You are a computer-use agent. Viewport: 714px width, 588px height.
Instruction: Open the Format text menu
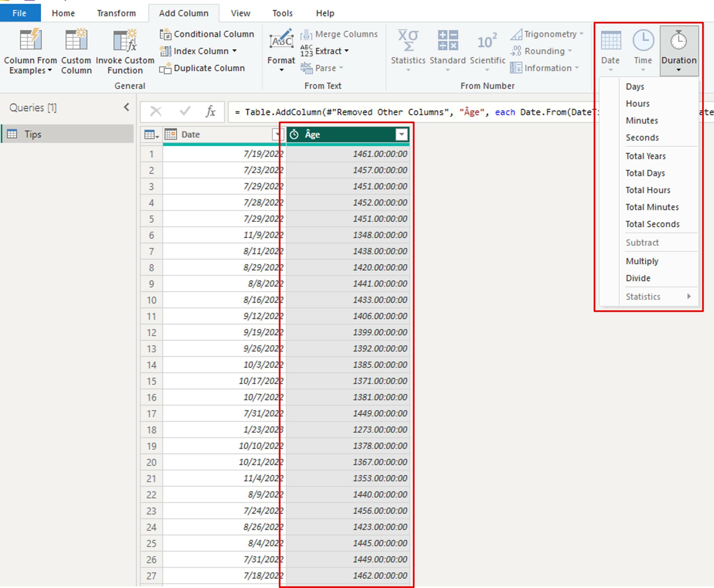281,51
